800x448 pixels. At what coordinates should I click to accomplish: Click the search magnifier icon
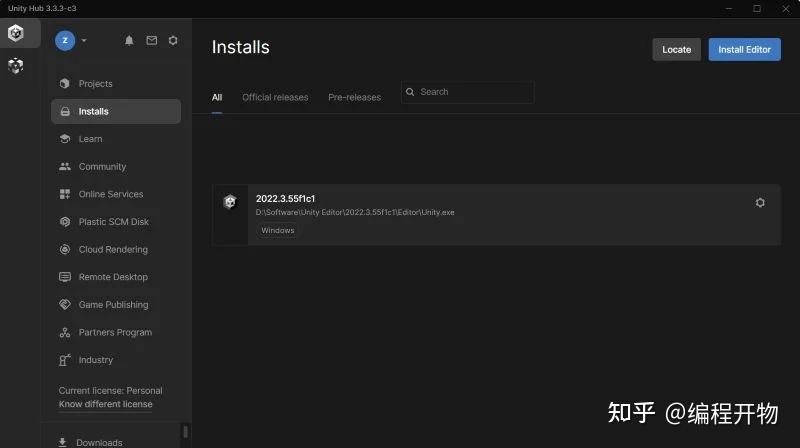coord(410,92)
